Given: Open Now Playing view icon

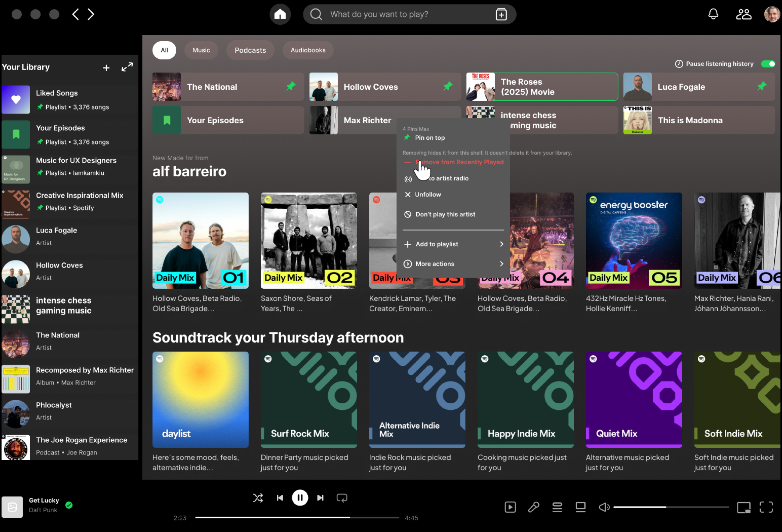Looking at the screenshot, I should (x=510, y=507).
